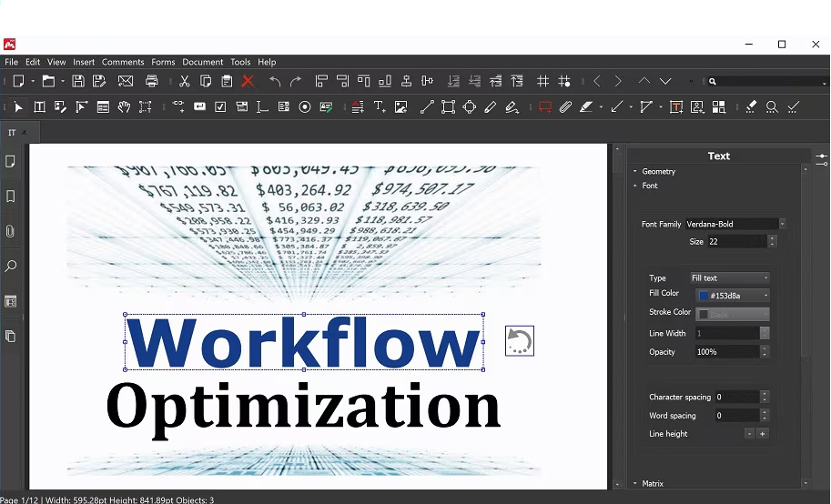Click the Insert Image tool icon
Viewport: 831px width, 504px height.
point(401,107)
